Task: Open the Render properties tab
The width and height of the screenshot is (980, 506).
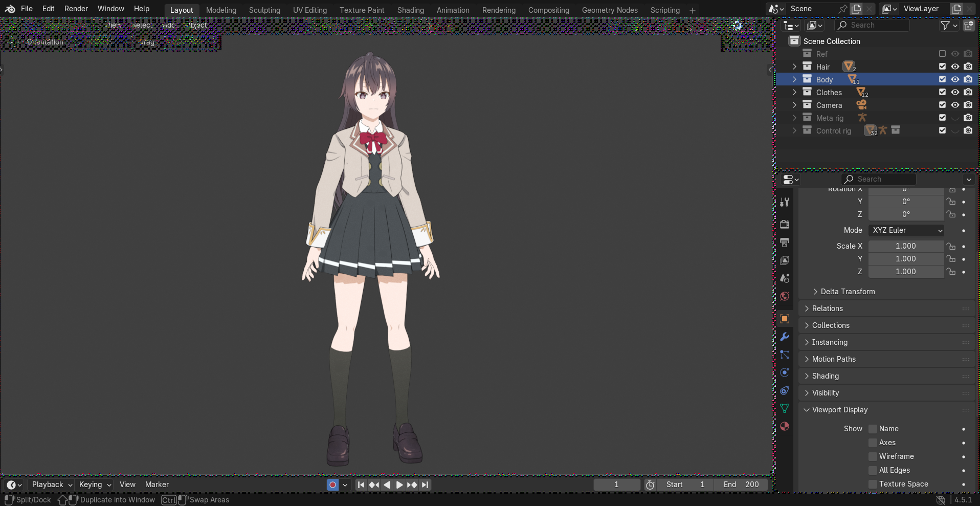Action: (785, 225)
